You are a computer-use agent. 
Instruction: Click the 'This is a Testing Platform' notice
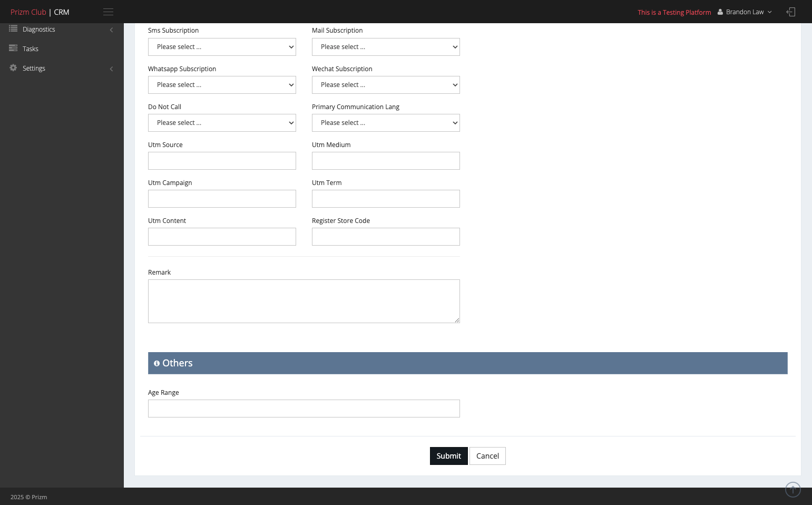point(674,13)
